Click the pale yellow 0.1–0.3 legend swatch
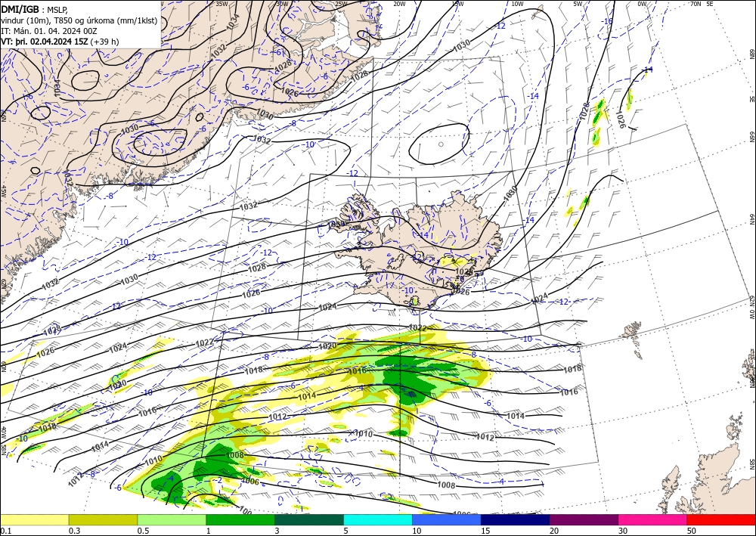This screenshot has height=536, width=756. click(34, 519)
